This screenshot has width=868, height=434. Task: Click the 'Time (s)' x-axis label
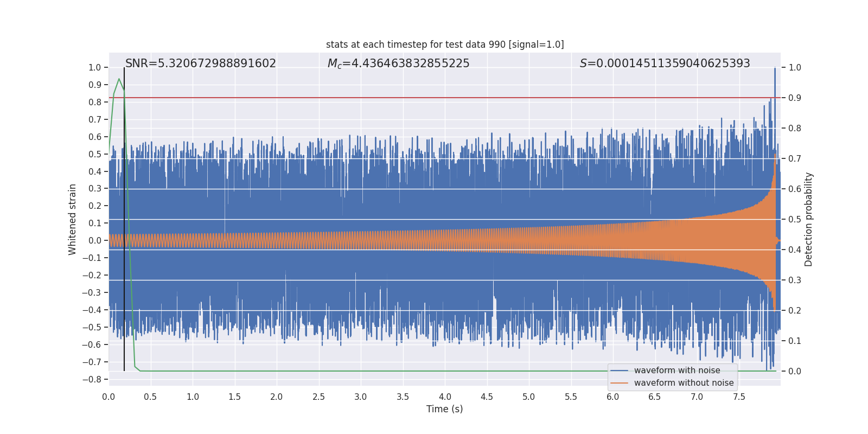(444, 409)
